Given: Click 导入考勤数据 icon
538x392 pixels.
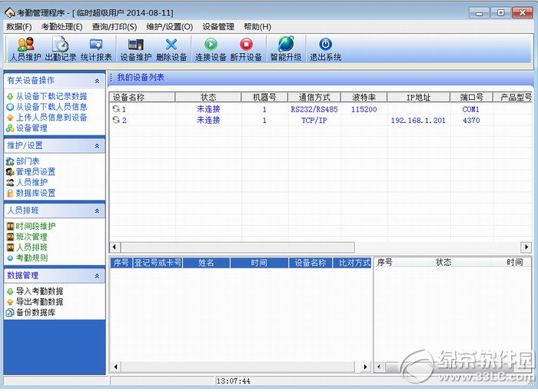Looking at the screenshot, I should tap(10, 291).
